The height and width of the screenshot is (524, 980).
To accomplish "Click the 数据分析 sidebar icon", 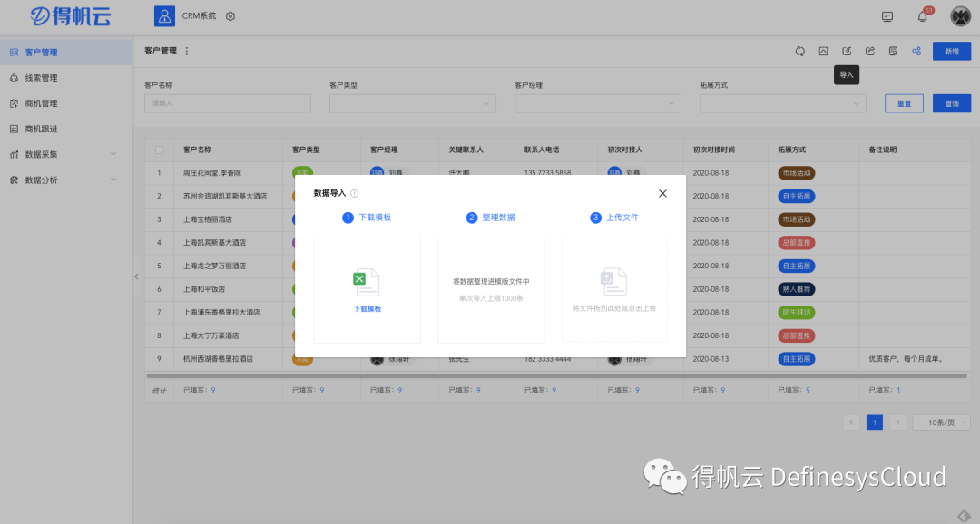I will [x=14, y=180].
